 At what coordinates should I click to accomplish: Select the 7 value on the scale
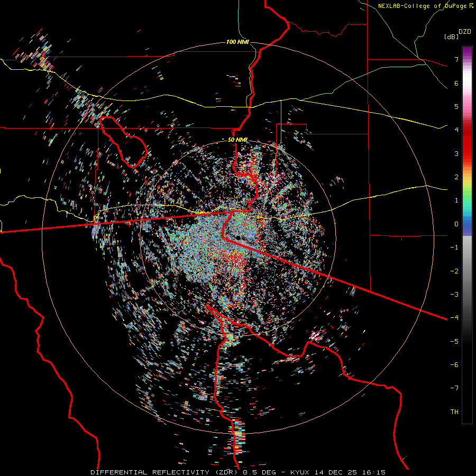[456, 59]
